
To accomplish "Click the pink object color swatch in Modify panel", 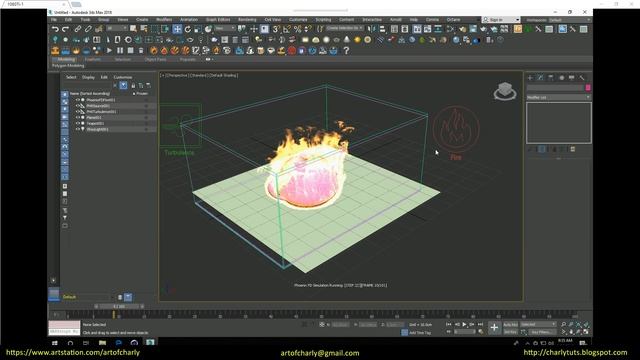I will (588, 88).
